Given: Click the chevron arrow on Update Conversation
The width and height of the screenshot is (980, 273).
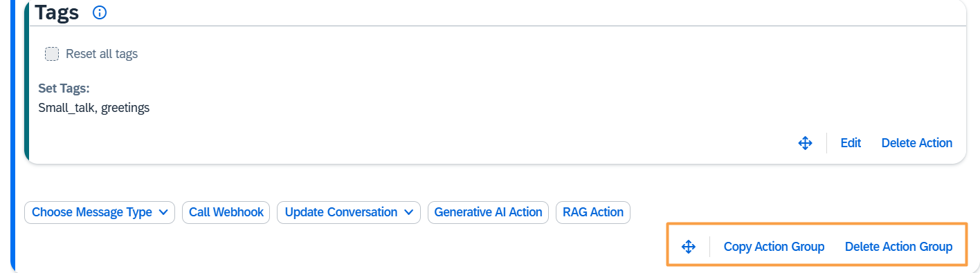Looking at the screenshot, I should 408,212.
